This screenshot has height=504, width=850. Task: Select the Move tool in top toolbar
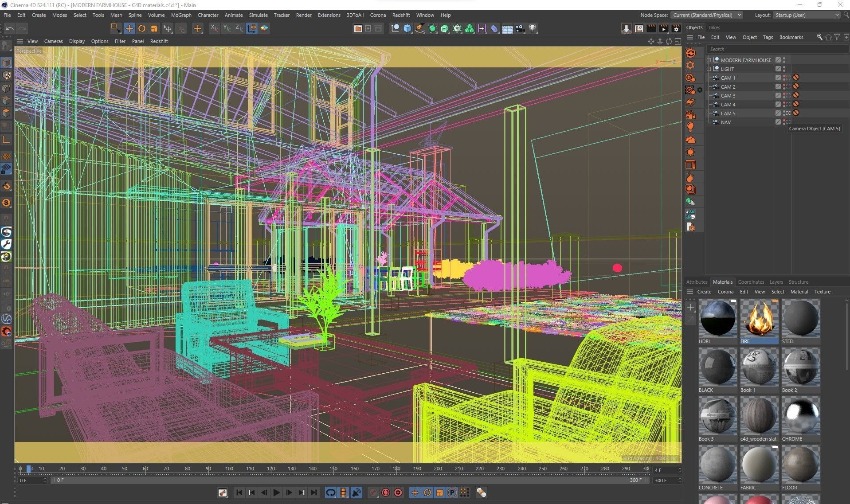pyautogui.click(x=129, y=28)
